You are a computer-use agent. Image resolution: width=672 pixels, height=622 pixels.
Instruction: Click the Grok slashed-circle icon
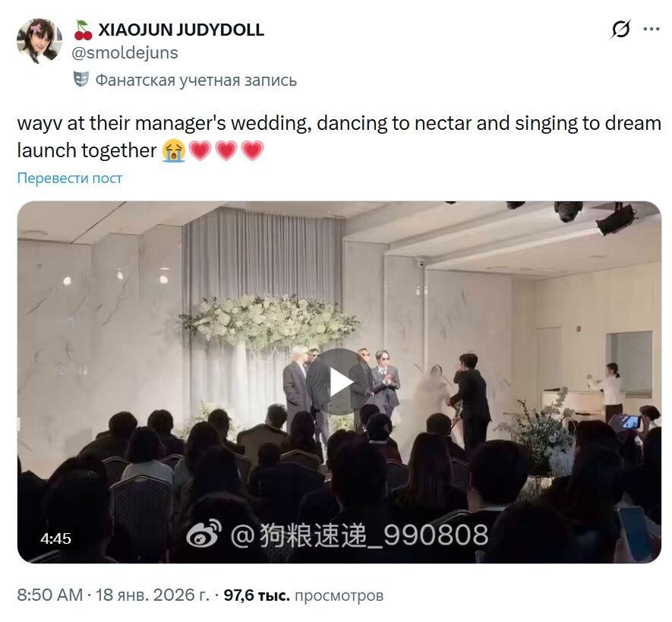(620, 29)
